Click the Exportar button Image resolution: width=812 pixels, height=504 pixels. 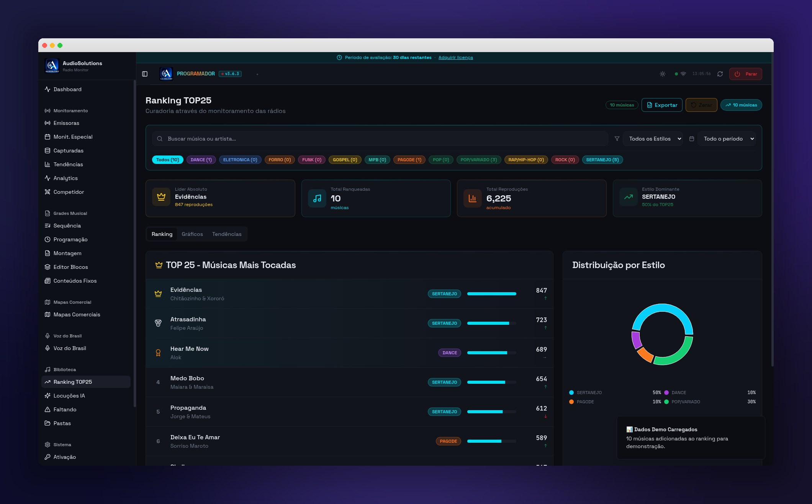click(x=662, y=105)
